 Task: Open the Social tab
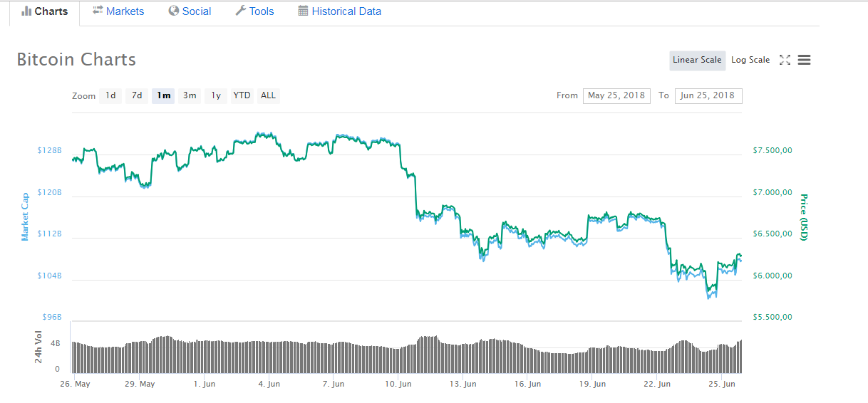(x=190, y=12)
